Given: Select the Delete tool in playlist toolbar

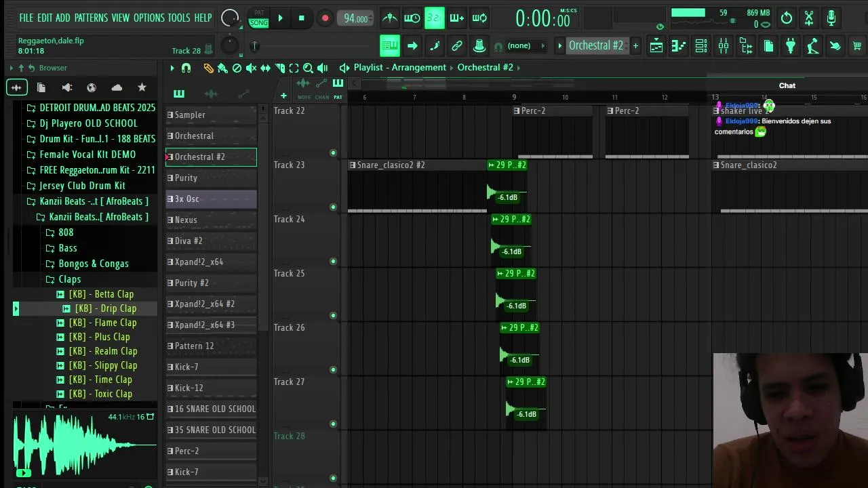Looking at the screenshot, I should 237,68.
